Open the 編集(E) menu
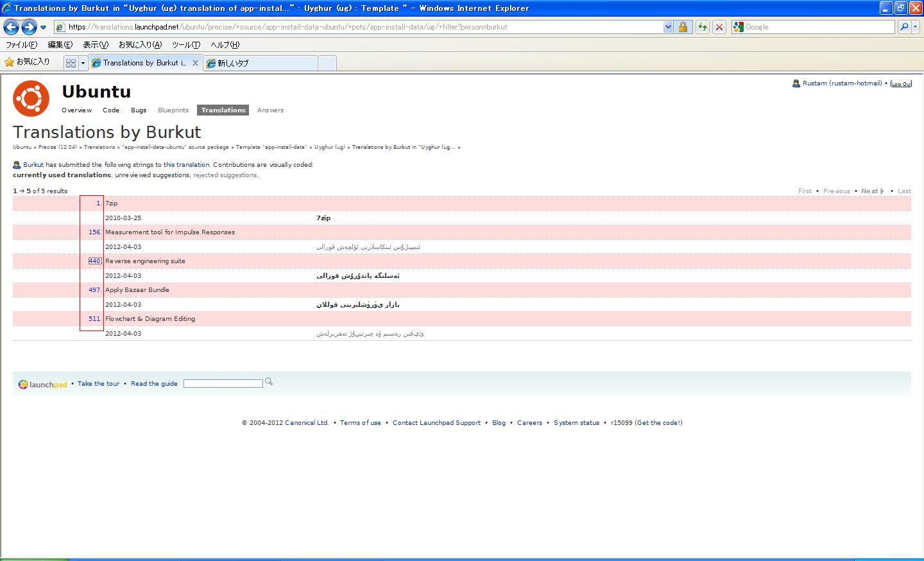The image size is (924, 561). tap(60, 45)
